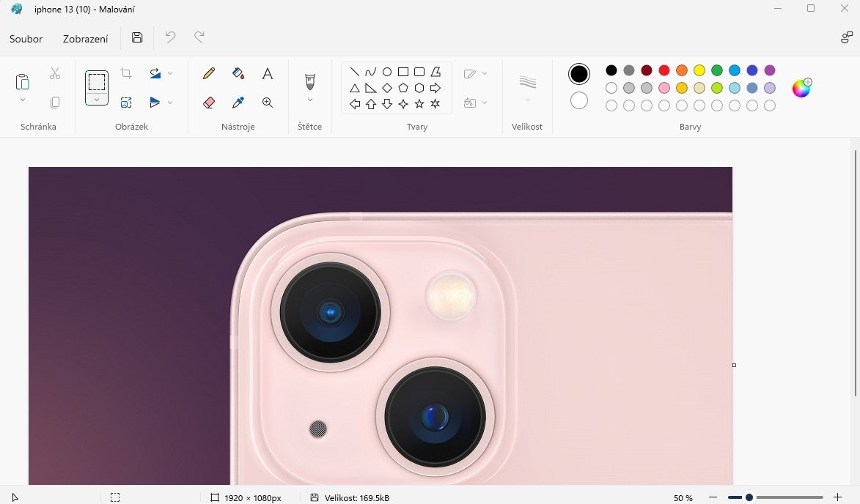Open the shape fill dropdown
This screenshot has width=860, height=504.
[485, 103]
